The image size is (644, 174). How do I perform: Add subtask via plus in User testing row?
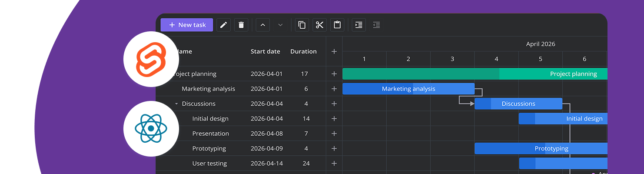(x=334, y=164)
